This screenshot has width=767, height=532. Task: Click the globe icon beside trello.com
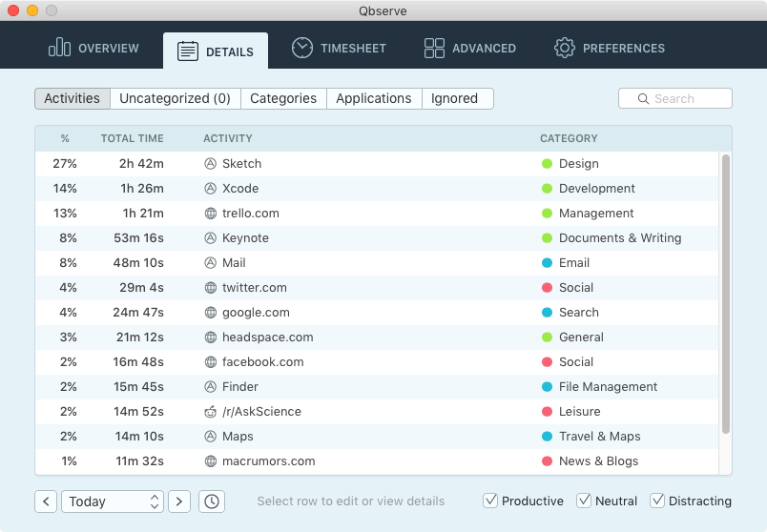(x=210, y=214)
